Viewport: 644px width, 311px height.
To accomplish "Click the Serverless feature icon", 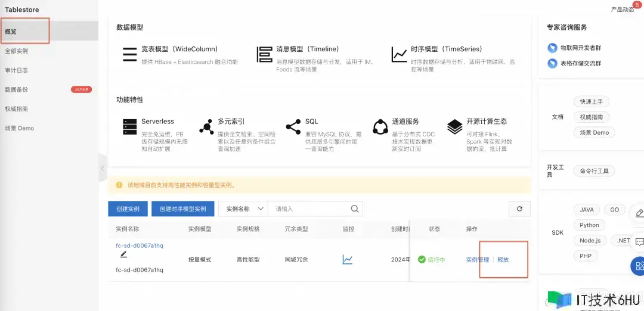I will point(129,126).
